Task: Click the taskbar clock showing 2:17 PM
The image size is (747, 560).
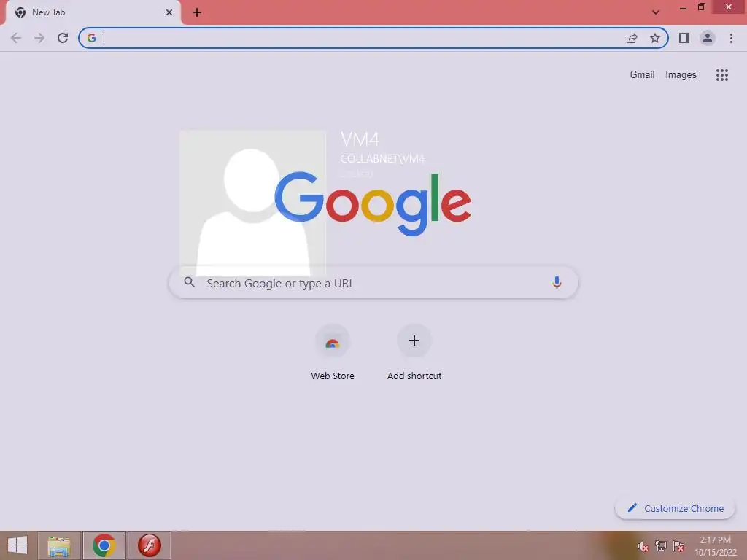Action: pyautogui.click(x=716, y=546)
